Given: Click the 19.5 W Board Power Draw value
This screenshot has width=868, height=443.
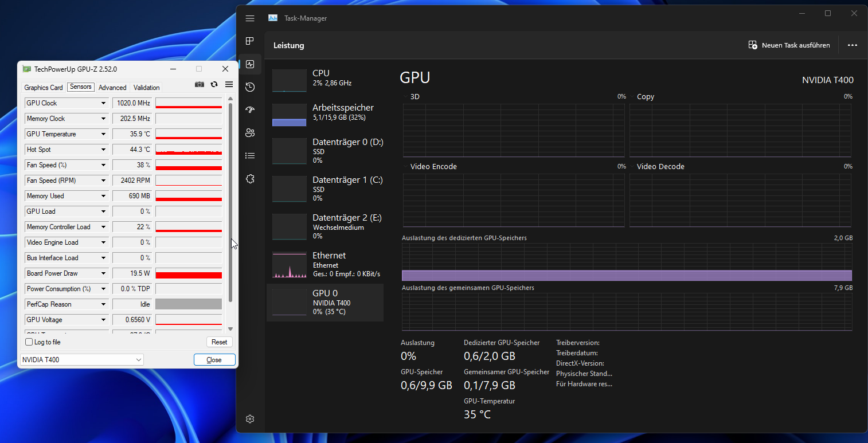Looking at the screenshot, I should [132, 273].
